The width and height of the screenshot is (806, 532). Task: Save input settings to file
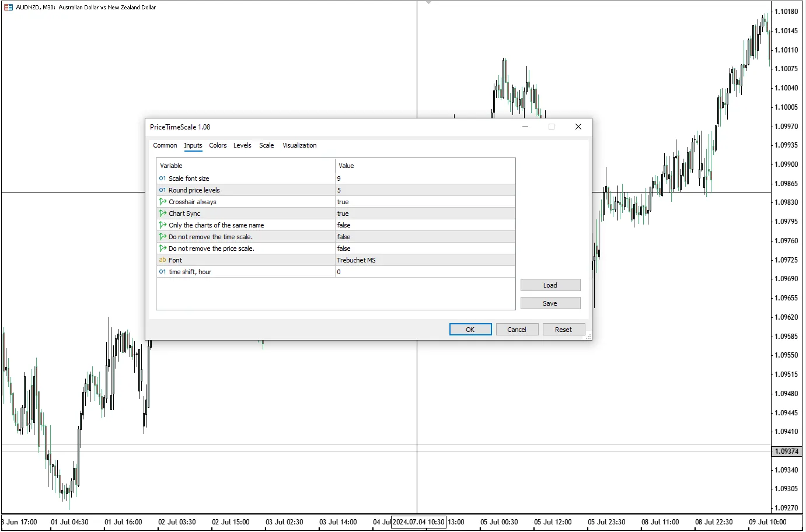(550, 303)
